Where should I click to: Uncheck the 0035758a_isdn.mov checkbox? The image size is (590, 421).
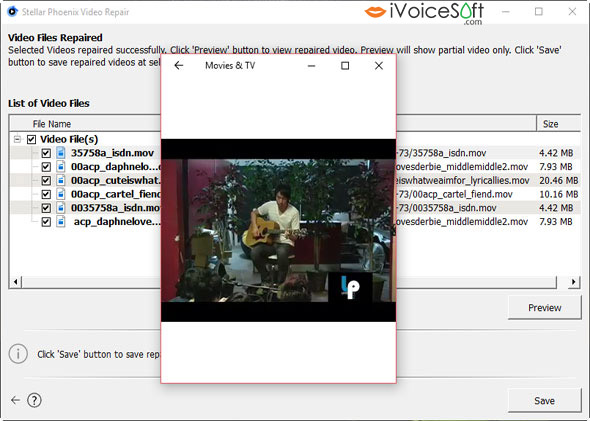[x=46, y=208]
